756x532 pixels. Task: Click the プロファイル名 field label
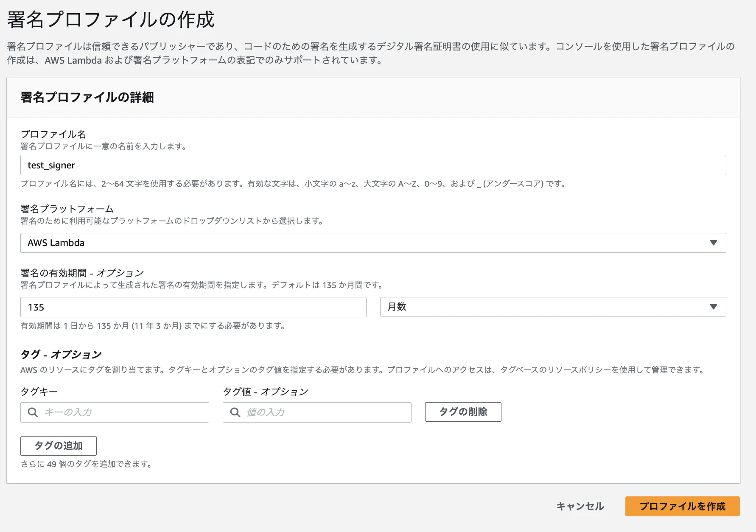[x=53, y=134]
